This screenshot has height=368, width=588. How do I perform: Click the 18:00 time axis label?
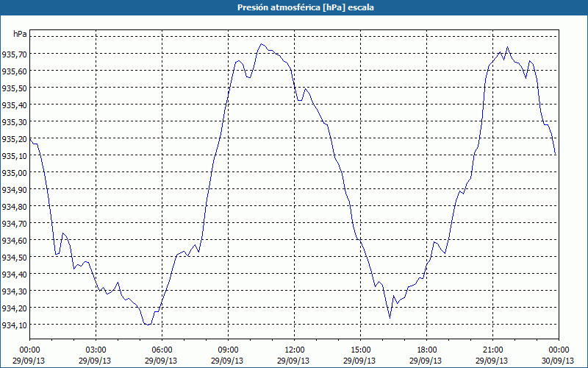427,350
